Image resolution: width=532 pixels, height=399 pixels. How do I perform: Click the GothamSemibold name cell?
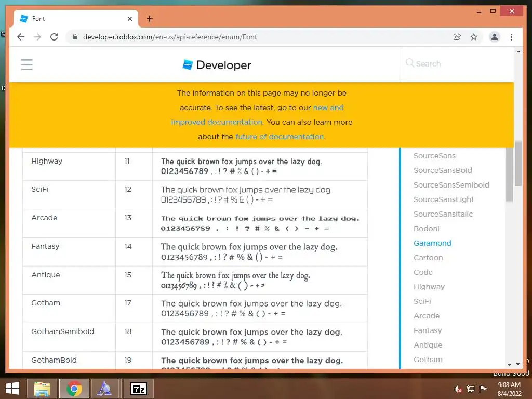(69, 337)
